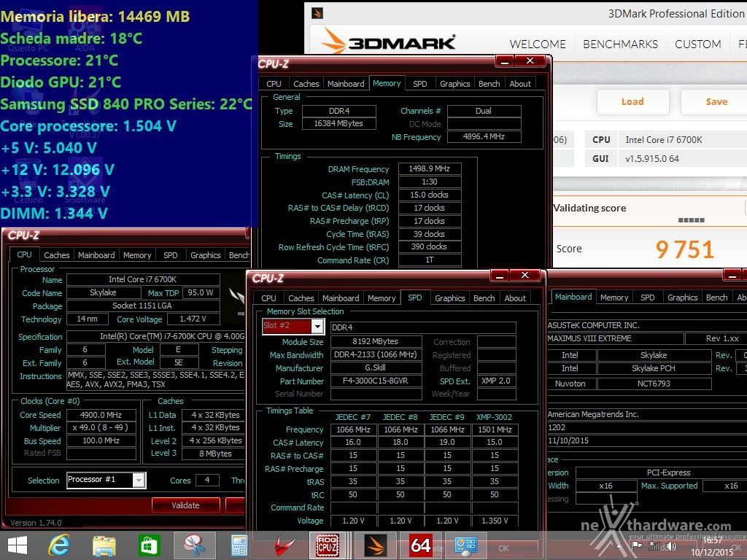Image resolution: width=747 pixels, height=560 pixels.
Task: Switch to ROG CPU-Z in the taskbar
Action: tap(328, 545)
